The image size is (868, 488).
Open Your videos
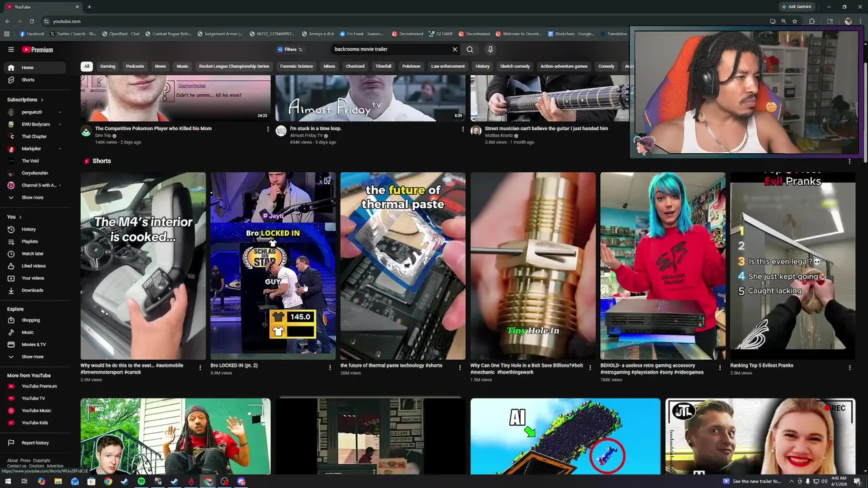coord(35,278)
